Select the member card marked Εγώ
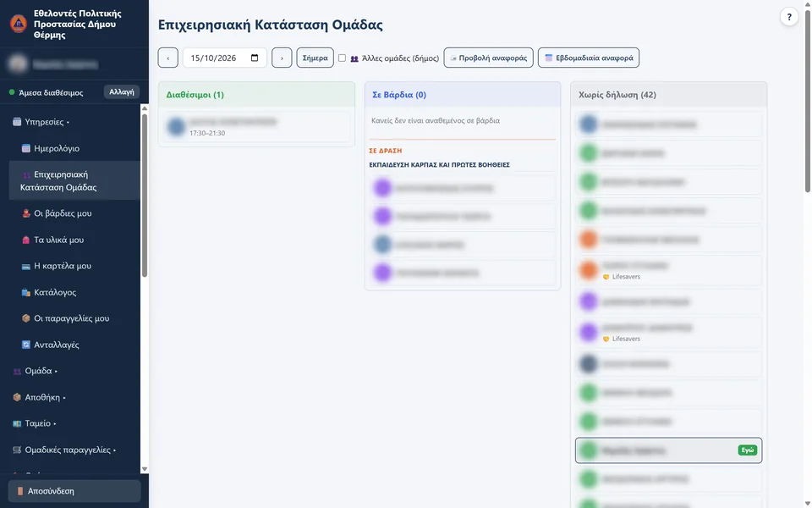This screenshot has height=508, width=812. click(668, 450)
